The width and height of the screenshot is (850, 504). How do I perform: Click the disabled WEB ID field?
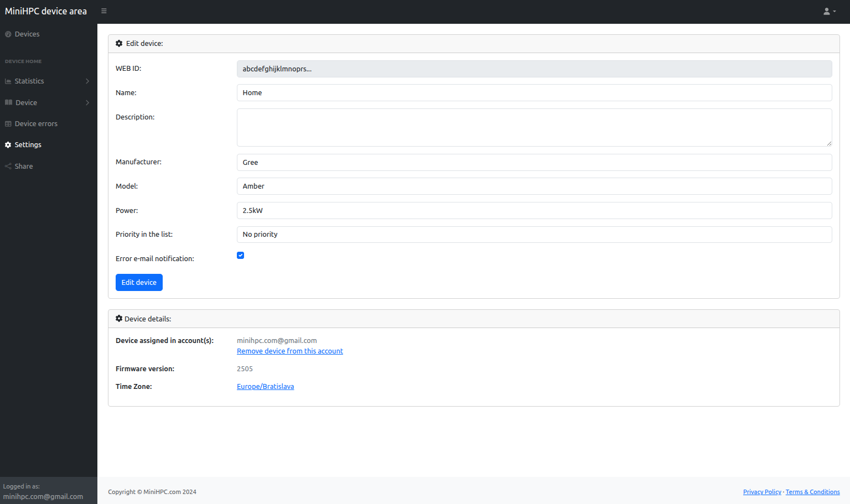pyautogui.click(x=534, y=69)
